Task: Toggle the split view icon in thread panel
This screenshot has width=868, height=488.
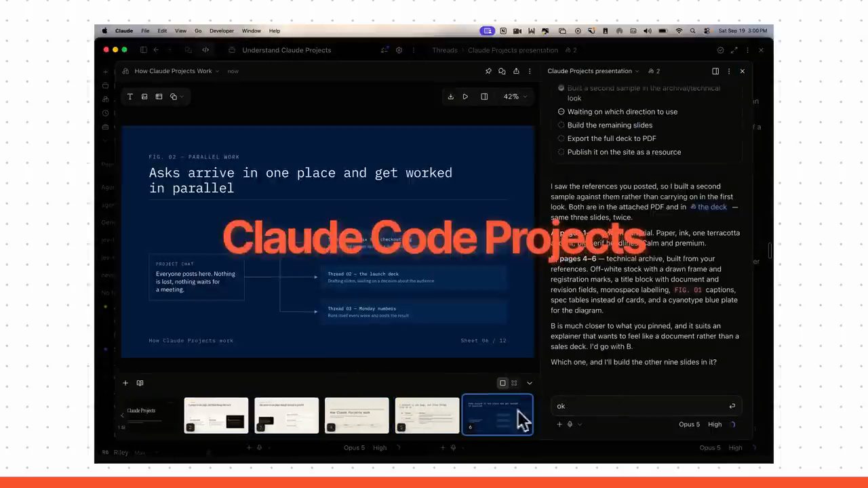Action: (715, 71)
